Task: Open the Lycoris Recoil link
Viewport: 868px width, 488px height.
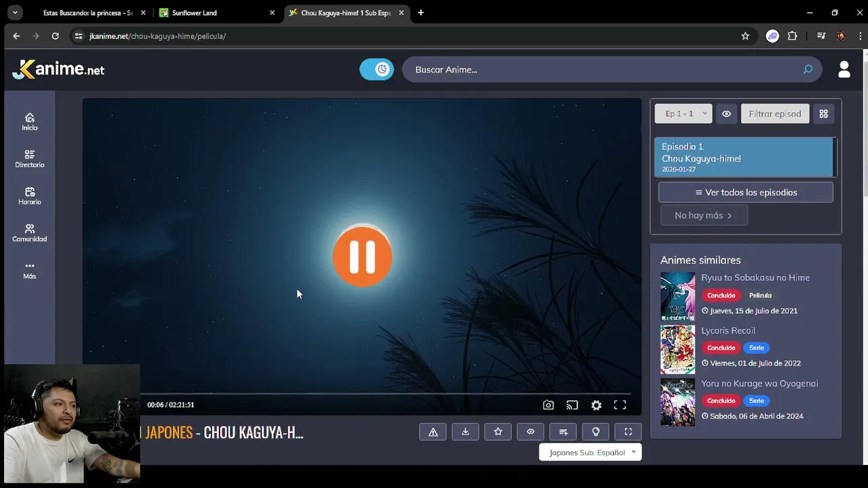Action: coord(728,330)
